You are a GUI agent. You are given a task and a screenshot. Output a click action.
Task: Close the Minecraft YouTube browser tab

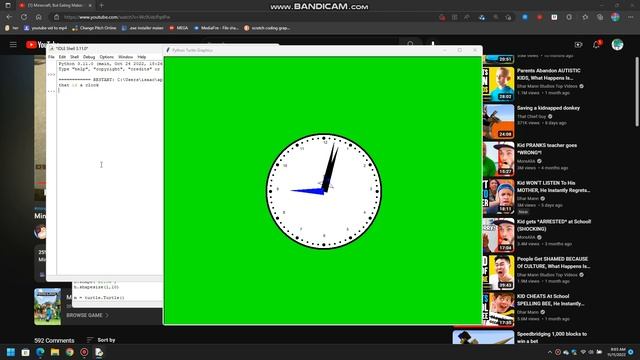(x=90, y=6)
